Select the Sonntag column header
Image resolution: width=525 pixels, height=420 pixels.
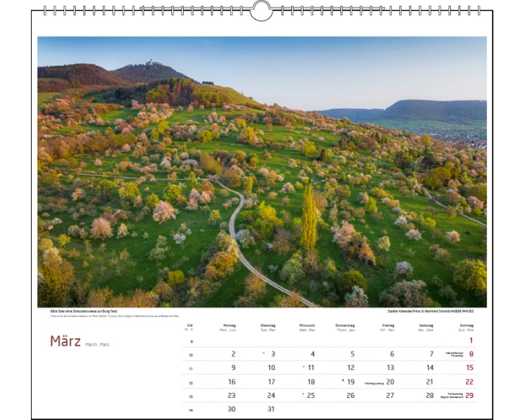click(465, 326)
